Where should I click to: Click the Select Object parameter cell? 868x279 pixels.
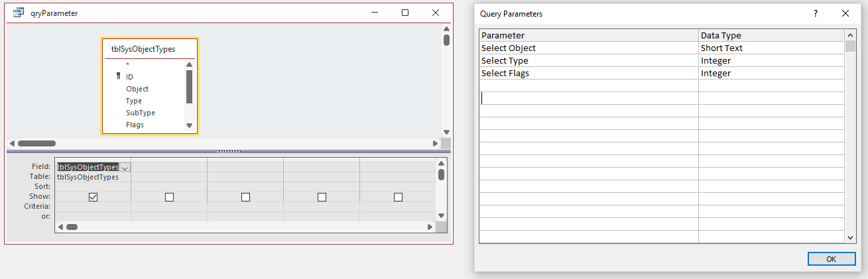[589, 48]
